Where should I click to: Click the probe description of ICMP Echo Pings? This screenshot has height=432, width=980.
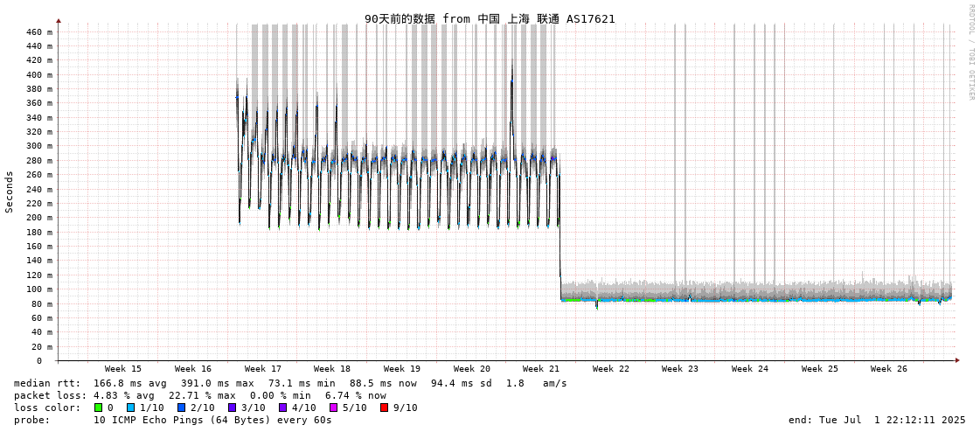point(213,420)
